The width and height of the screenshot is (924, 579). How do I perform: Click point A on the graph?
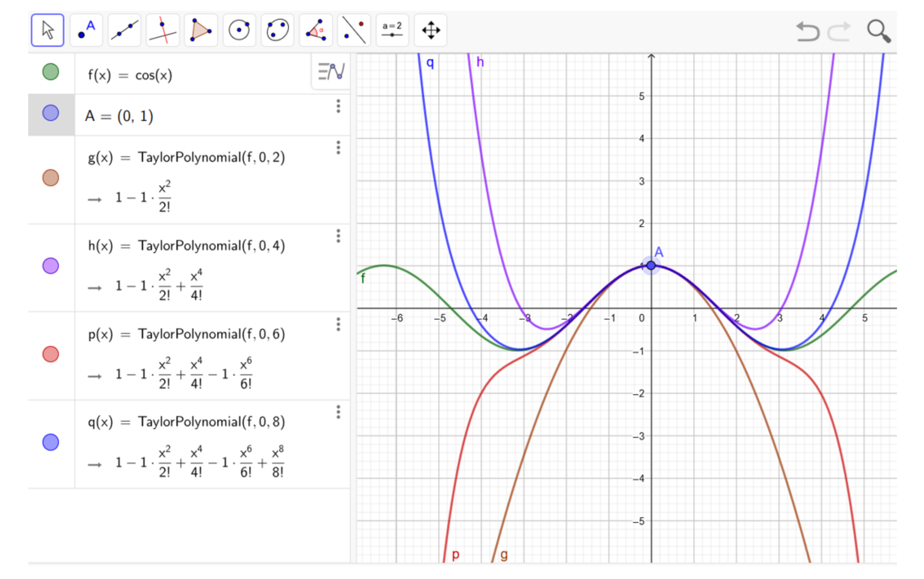(651, 265)
